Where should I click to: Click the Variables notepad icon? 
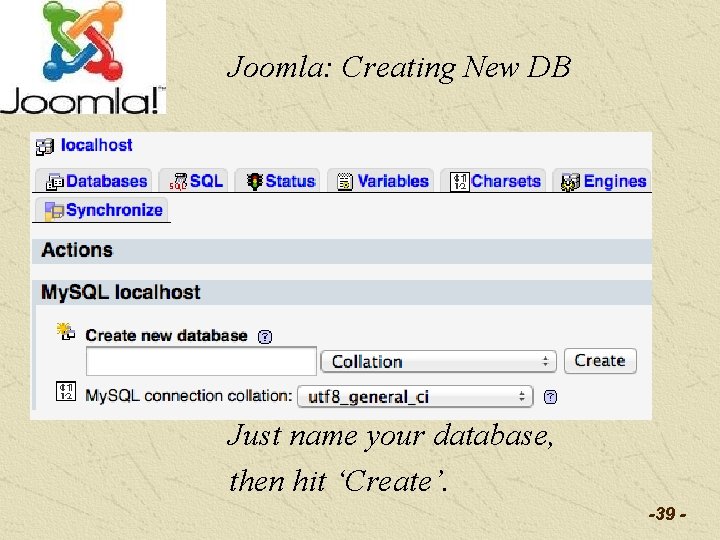point(345,182)
